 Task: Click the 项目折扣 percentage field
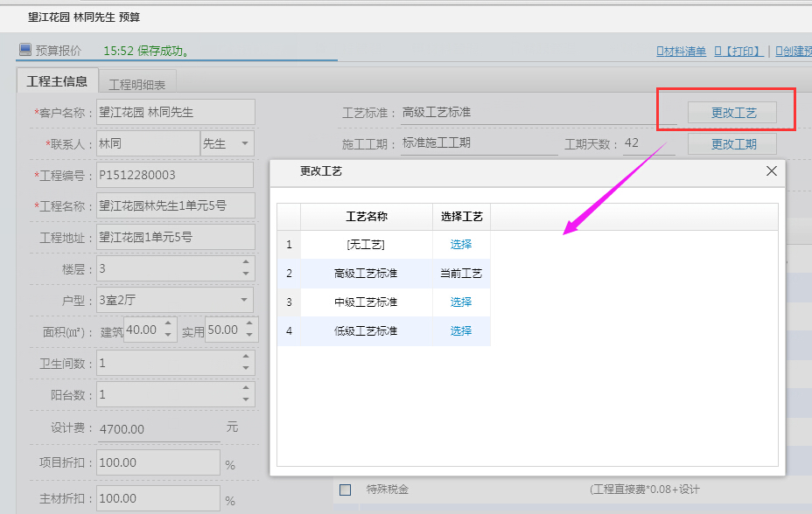point(157,462)
